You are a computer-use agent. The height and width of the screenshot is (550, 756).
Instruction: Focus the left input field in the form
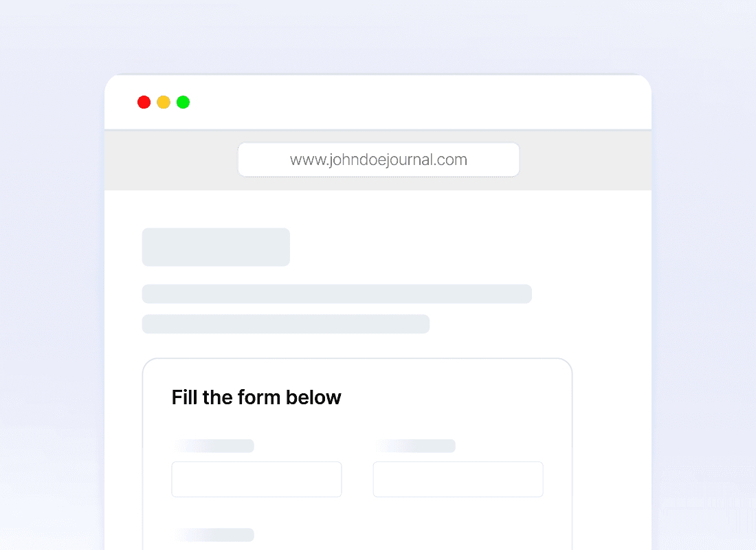pos(256,479)
